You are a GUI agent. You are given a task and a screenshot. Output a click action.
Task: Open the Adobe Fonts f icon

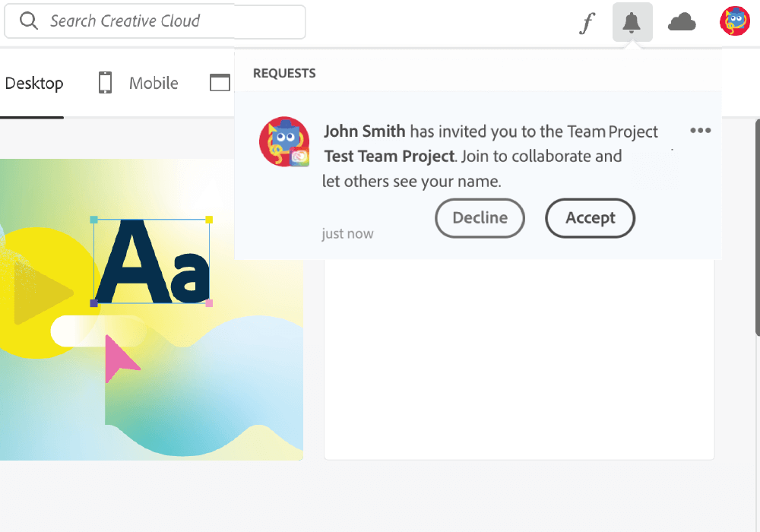587,23
